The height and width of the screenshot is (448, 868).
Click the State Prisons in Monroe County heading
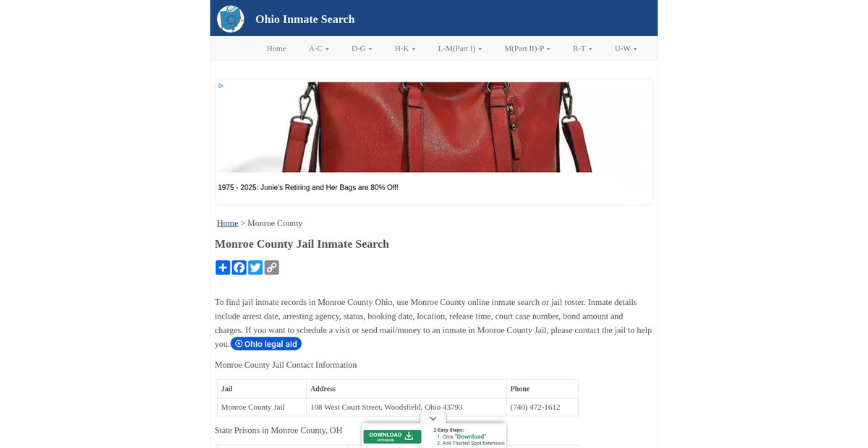pyautogui.click(x=278, y=430)
